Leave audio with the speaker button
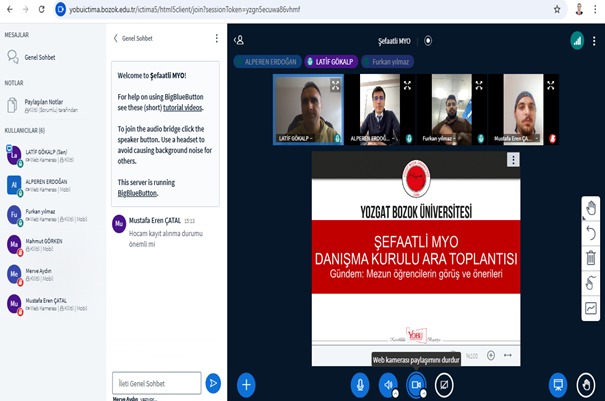This screenshot has width=605, height=401. [x=387, y=384]
